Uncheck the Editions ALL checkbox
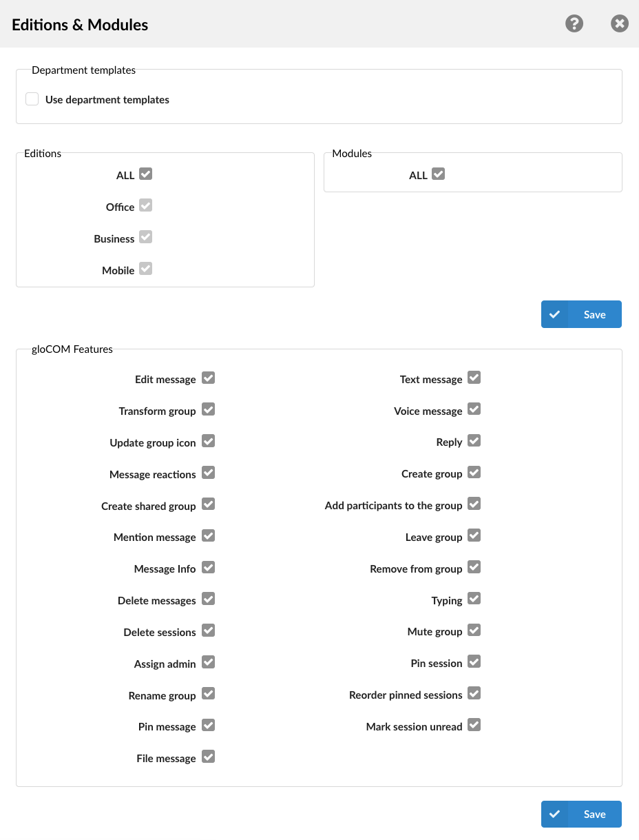 click(145, 174)
